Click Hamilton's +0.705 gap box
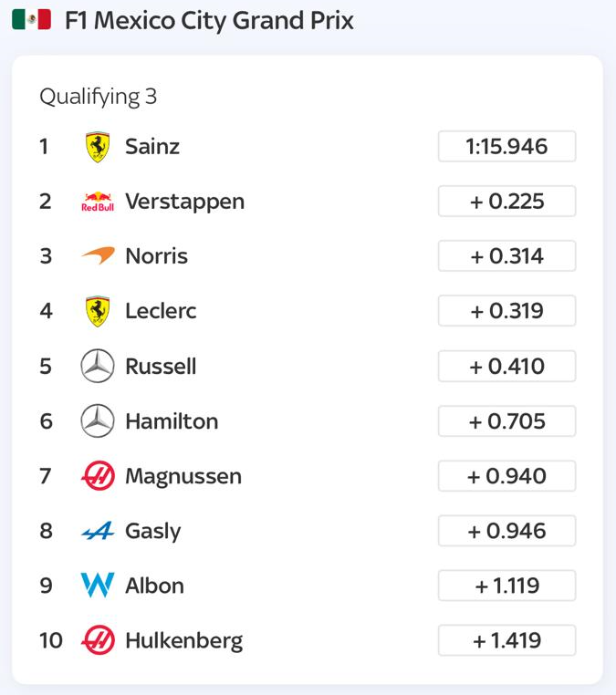The width and height of the screenshot is (616, 695). (x=506, y=421)
